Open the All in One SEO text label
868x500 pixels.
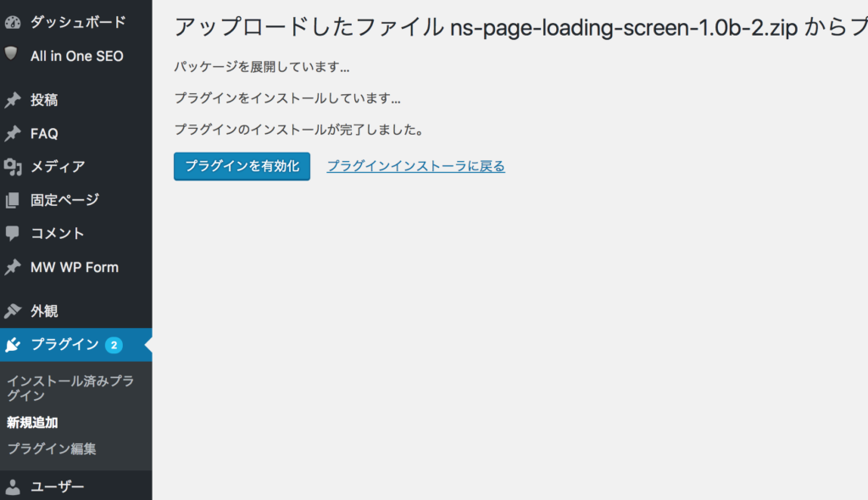[76, 56]
